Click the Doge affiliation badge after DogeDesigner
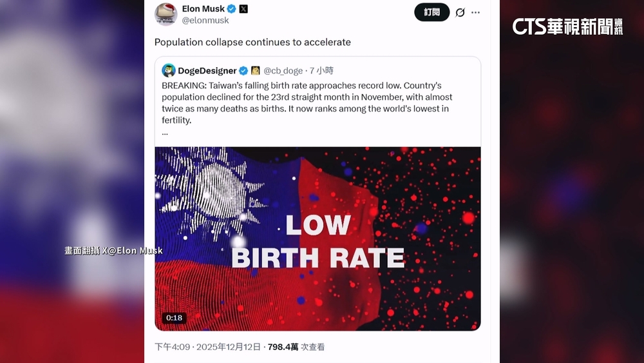 click(255, 70)
